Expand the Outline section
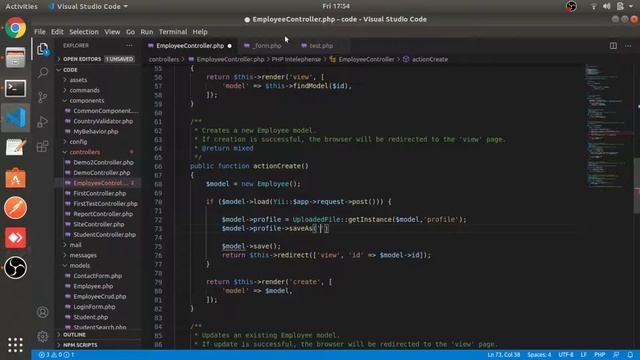 pos(98,335)
